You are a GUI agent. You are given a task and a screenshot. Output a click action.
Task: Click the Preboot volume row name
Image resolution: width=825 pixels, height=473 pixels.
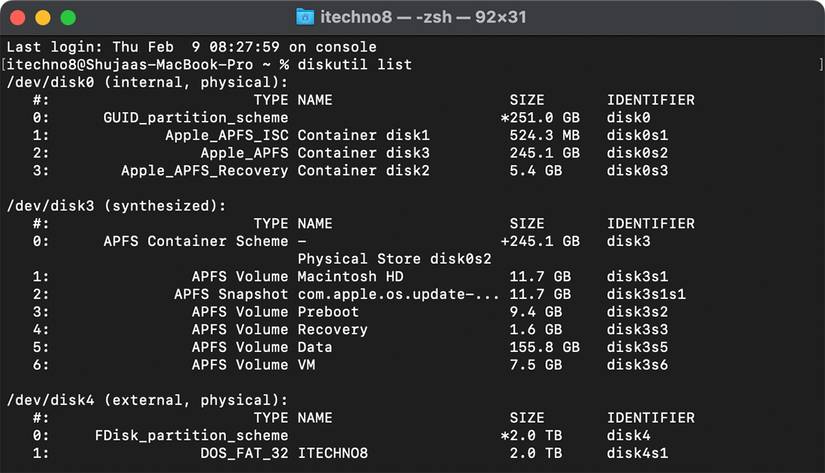(329, 312)
